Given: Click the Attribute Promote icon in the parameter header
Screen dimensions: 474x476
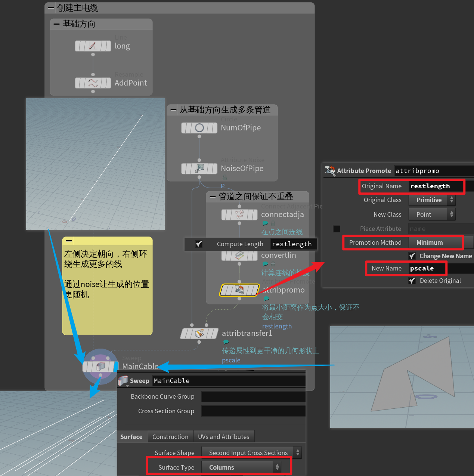Looking at the screenshot, I should click(x=330, y=171).
